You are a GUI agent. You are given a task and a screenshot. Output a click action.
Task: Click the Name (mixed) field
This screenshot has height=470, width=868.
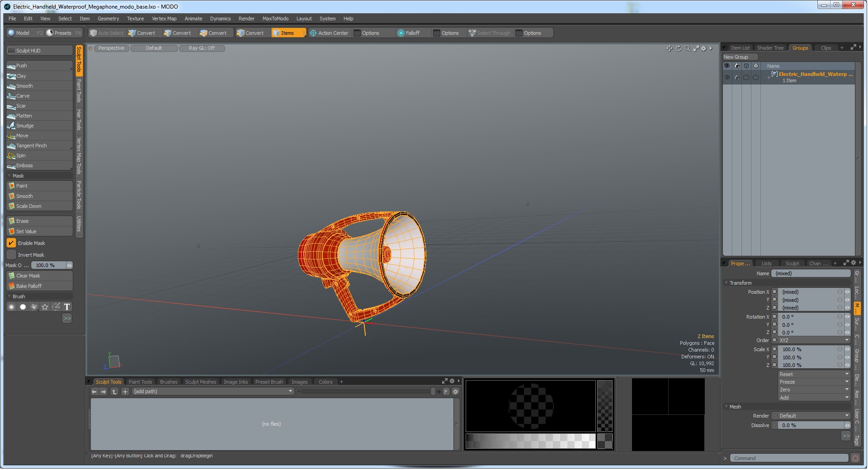pyautogui.click(x=811, y=274)
